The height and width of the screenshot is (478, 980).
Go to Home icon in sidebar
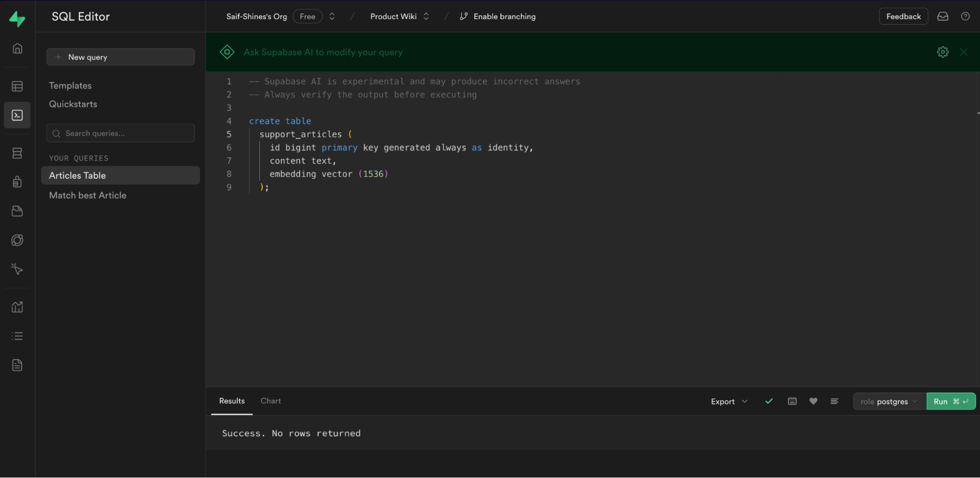[x=17, y=48]
